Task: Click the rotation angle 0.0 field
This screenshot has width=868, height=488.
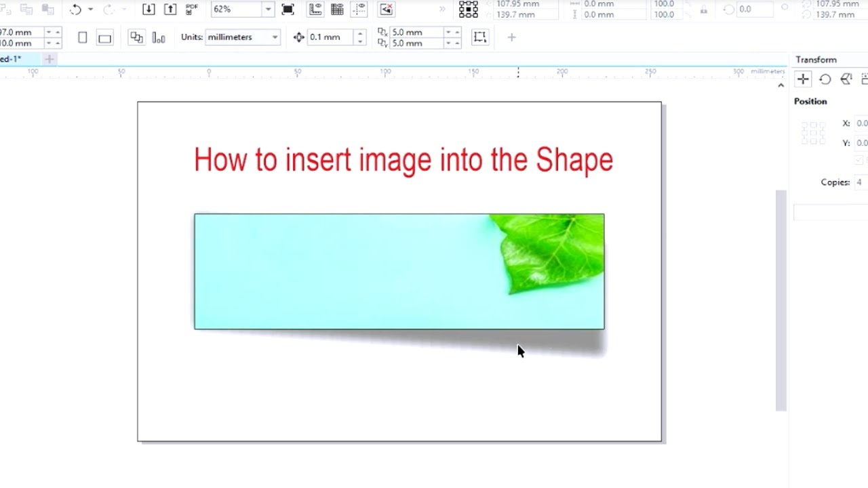Action: [x=755, y=9]
